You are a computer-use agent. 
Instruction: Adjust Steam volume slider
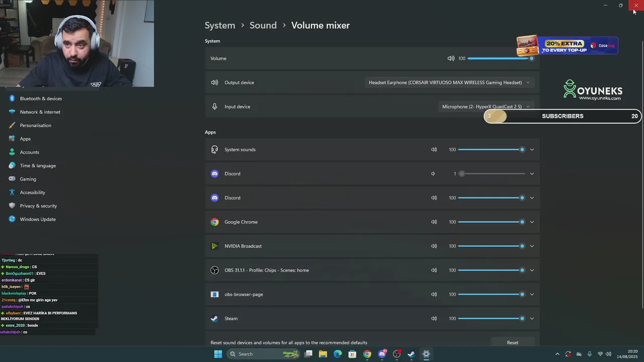click(x=492, y=318)
